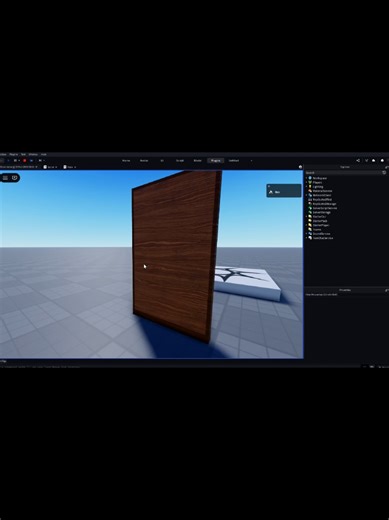Stop the playtest with the red button
This screenshot has height=520, width=389.
24,161
